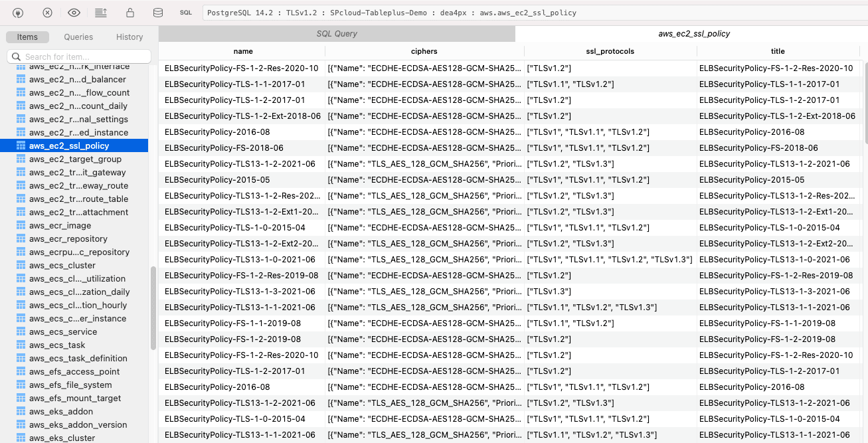Sort by the ciphers column header
Viewport: 868px width, 443px height.
click(x=424, y=51)
